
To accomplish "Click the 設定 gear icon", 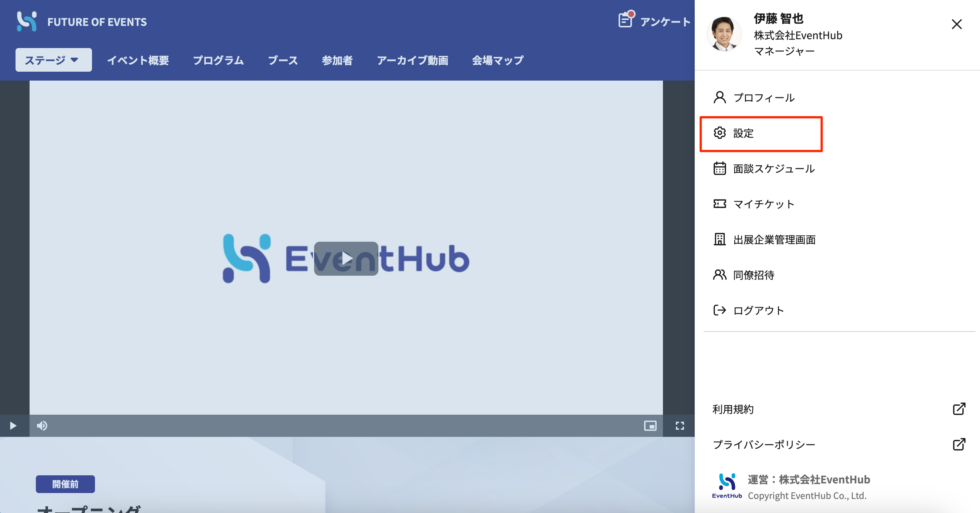I will (x=719, y=133).
